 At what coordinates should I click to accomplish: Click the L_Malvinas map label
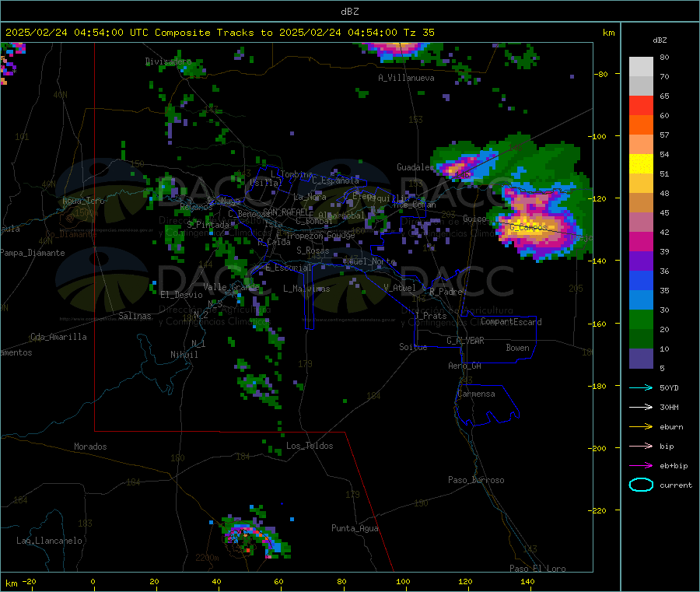coord(306,289)
